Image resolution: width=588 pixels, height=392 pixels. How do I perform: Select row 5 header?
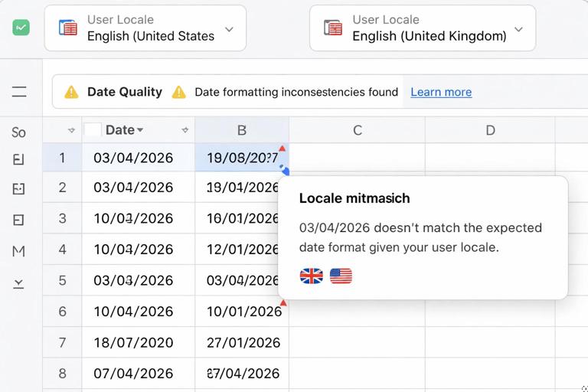pos(62,280)
